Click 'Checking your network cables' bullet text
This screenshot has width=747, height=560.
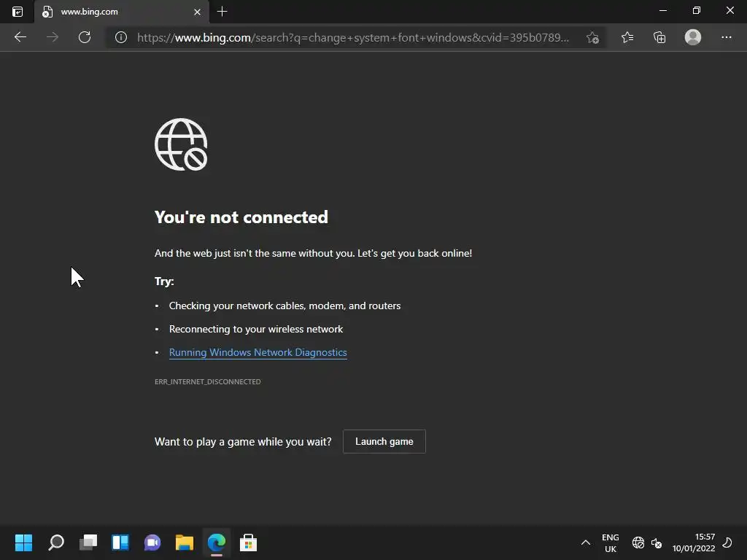(x=285, y=306)
